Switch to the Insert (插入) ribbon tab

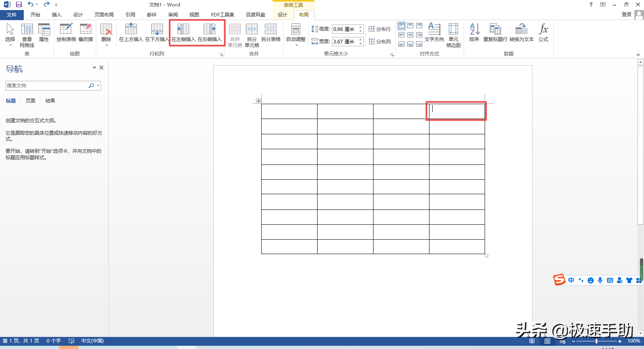tap(57, 15)
